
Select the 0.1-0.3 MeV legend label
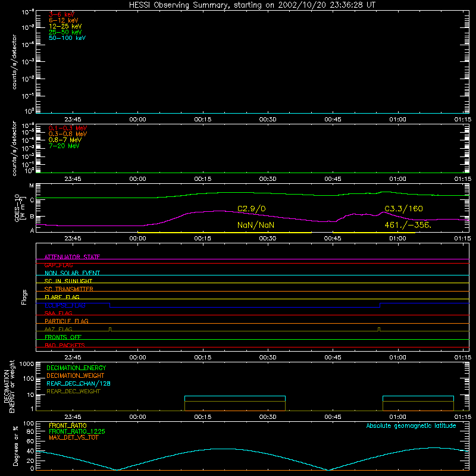coord(68,128)
